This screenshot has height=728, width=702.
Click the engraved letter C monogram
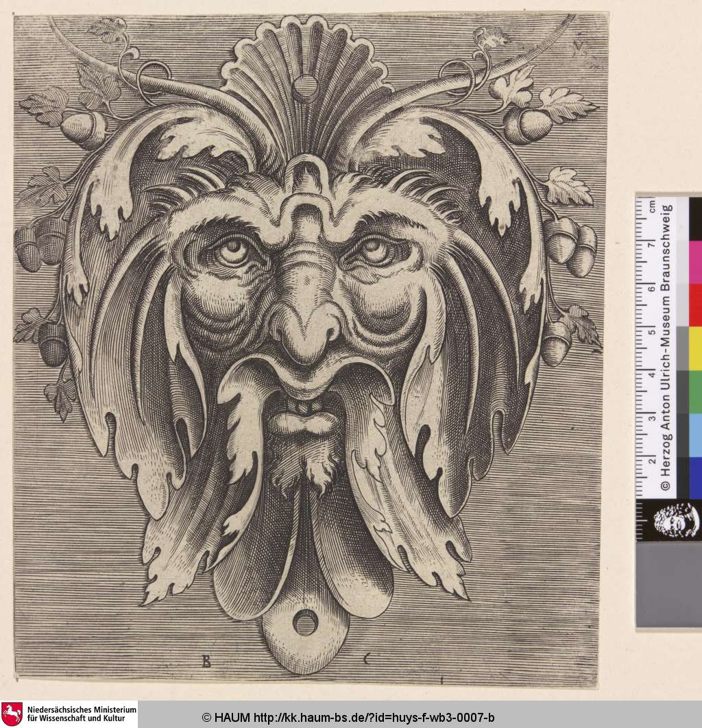[367, 659]
